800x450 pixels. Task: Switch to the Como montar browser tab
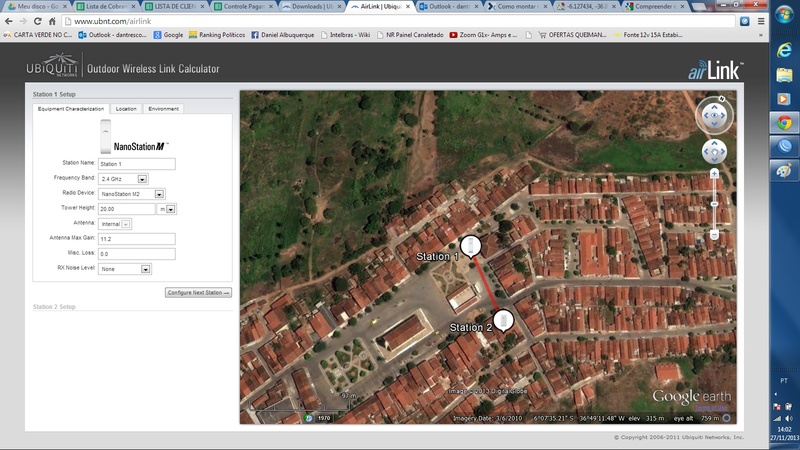point(517,6)
